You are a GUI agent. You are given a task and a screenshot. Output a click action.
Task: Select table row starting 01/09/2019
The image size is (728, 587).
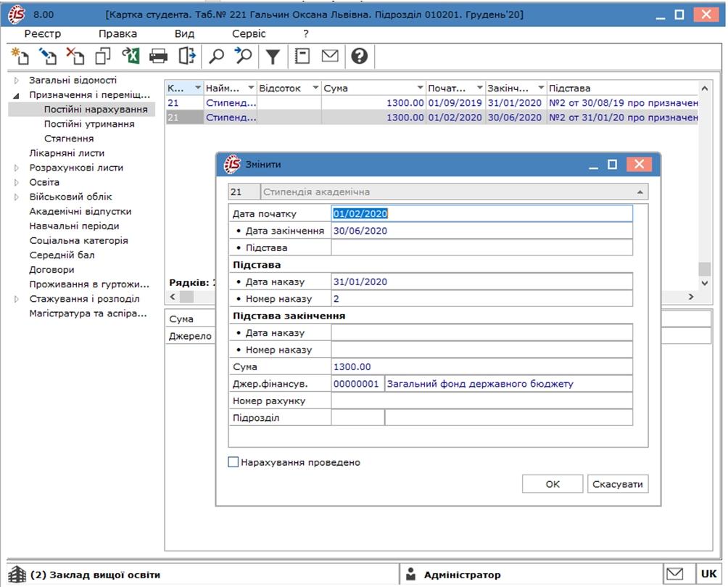432,103
